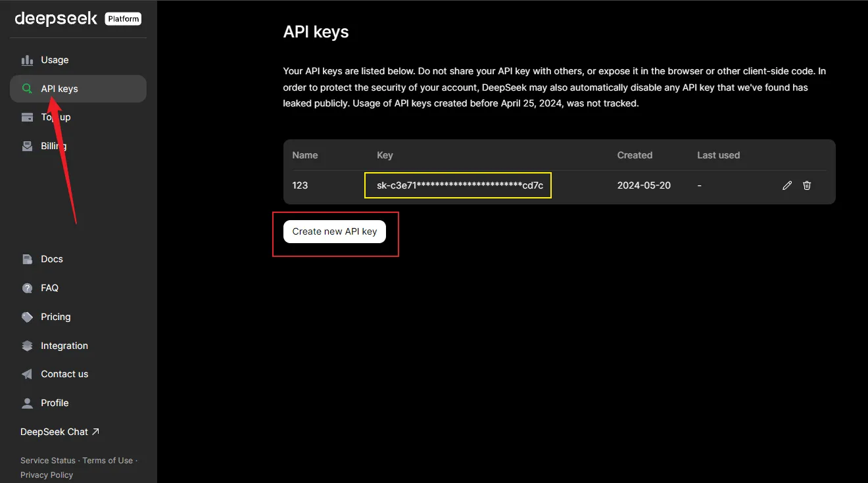Open the Terms of Use link
Viewport: 868px width, 483px height.
(x=107, y=461)
